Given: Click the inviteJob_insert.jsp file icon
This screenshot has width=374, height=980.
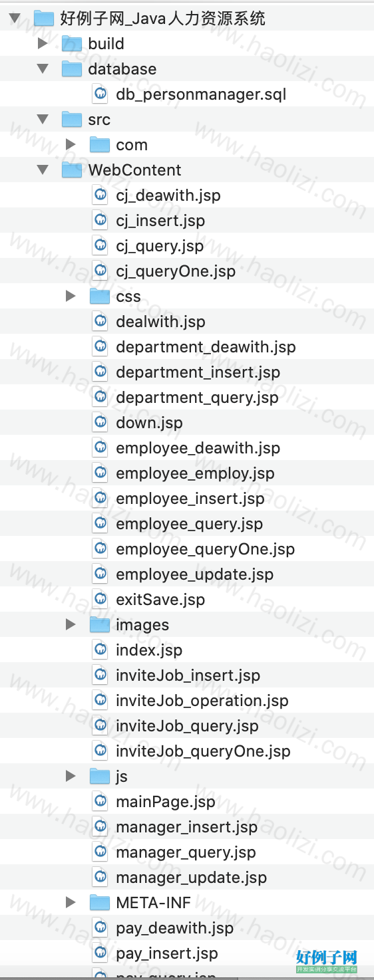Looking at the screenshot, I should click(100, 675).
